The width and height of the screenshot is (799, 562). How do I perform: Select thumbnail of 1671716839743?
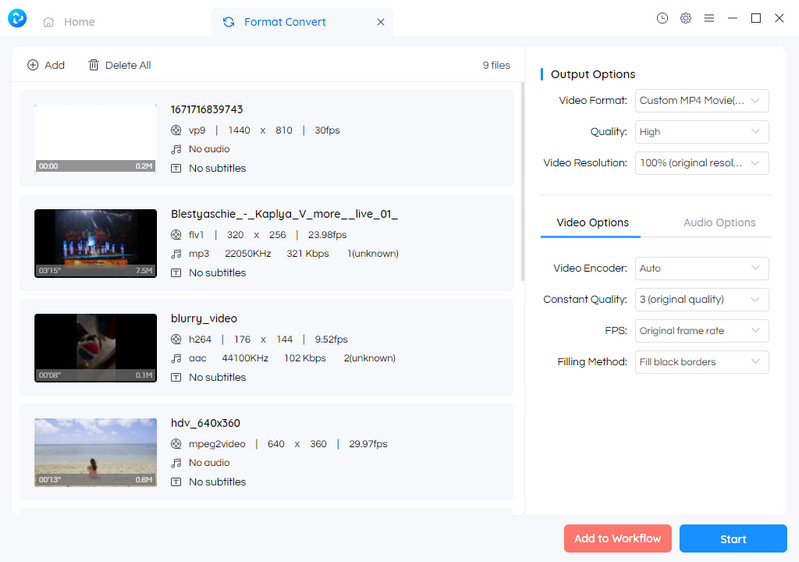tap(96, 139)
